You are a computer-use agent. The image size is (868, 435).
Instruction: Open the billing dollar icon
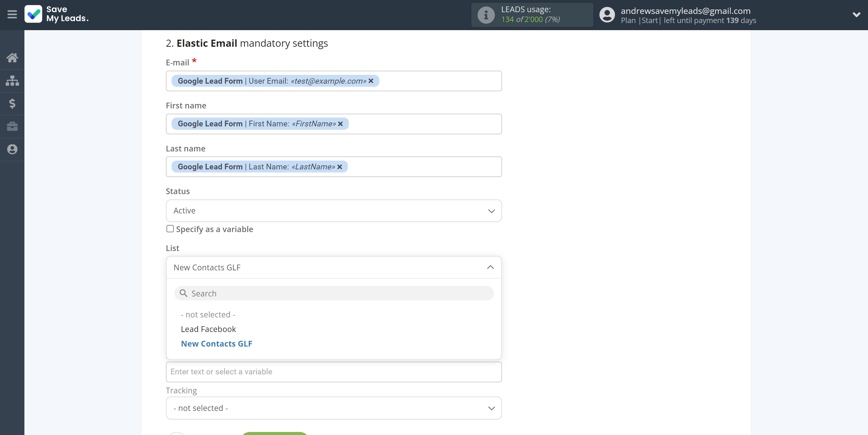click(x=12, y=103)
